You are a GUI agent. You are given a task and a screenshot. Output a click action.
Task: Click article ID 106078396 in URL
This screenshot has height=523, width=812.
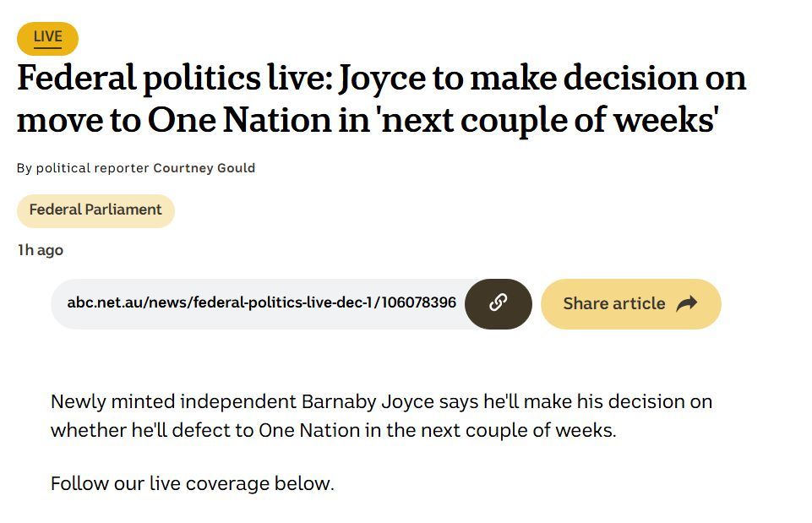click(419, 303)
